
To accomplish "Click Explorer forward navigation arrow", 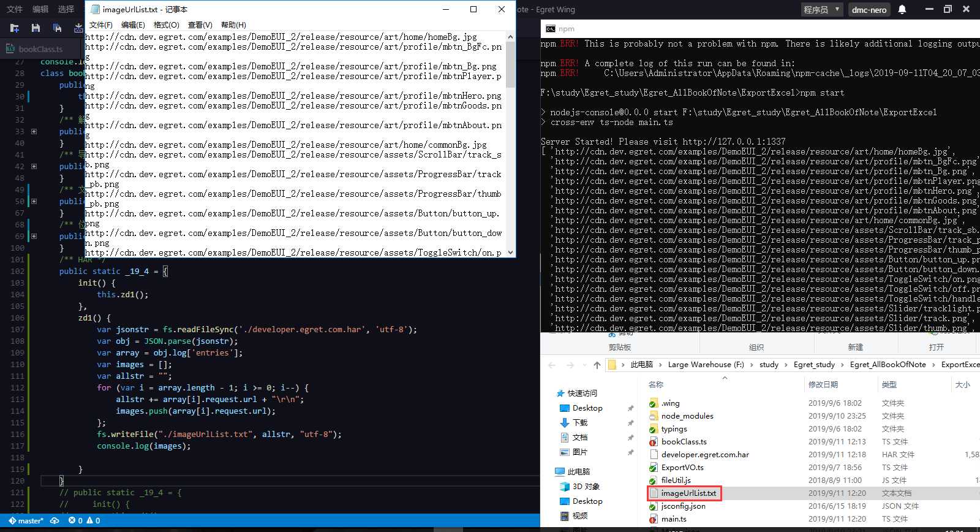I will click(x=570, y=365).
